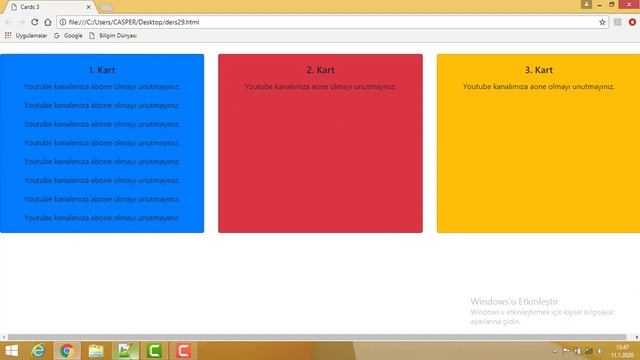Reload the page with the refresh icon
Viewport: 640px width, 360px height.
35,22
